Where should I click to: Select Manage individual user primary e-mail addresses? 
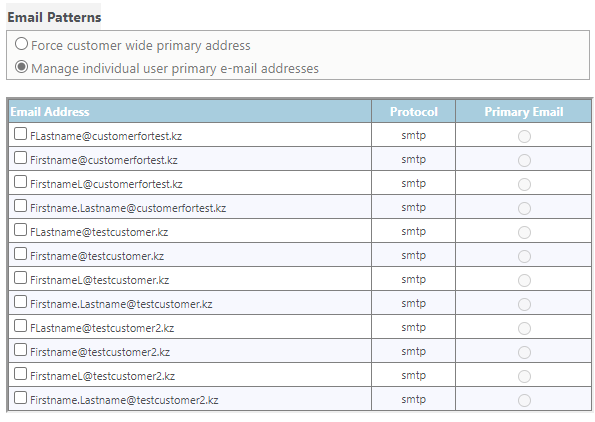click(x=21, y=67)
